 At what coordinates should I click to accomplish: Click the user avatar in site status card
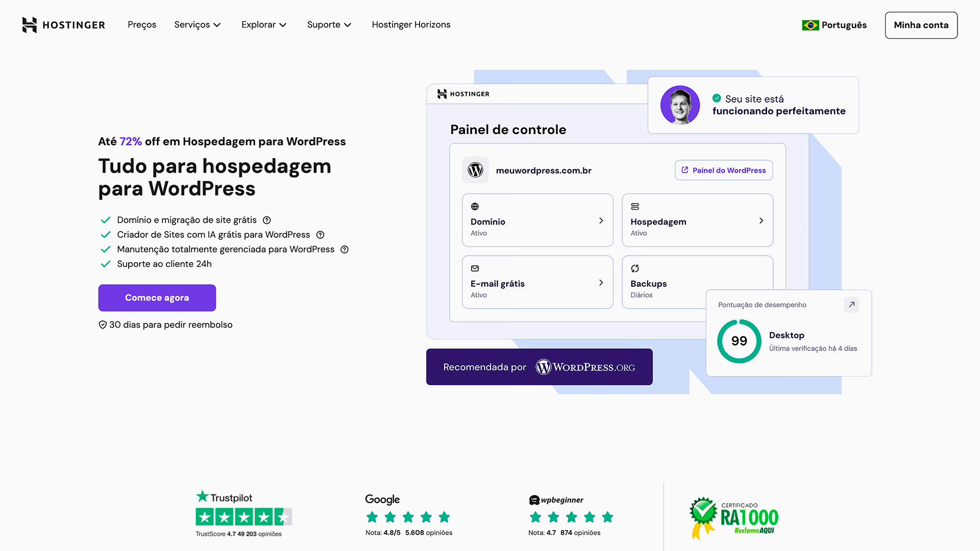680,105
